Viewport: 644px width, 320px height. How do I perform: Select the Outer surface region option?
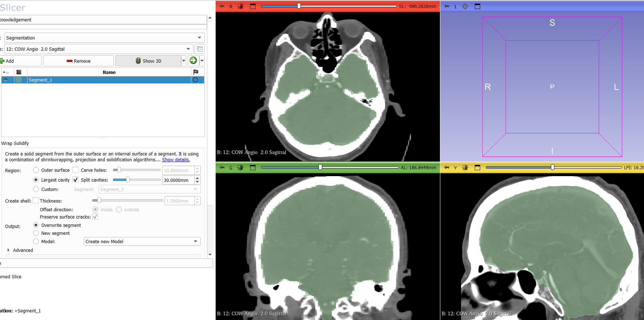36,170
